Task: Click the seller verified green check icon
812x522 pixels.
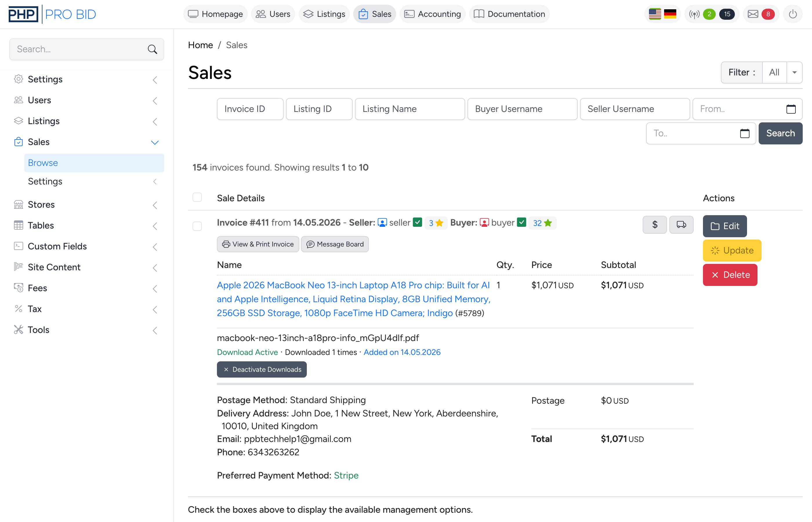Action: 417,222
